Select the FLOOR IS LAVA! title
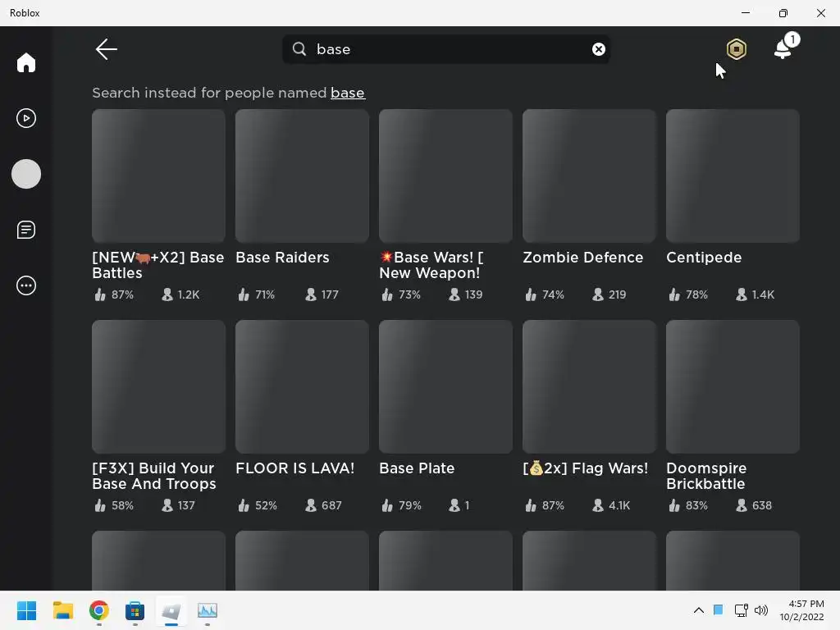This screenshot has height=630, width=840. pyautogui.click(x=295, y=468)
